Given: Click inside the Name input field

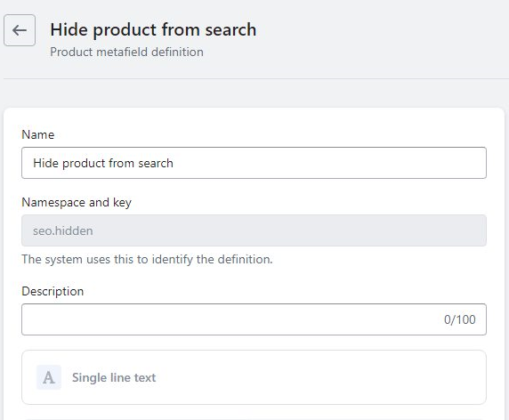Looking at the screenshot, I should pyautogui.click(x=254, y=163).
